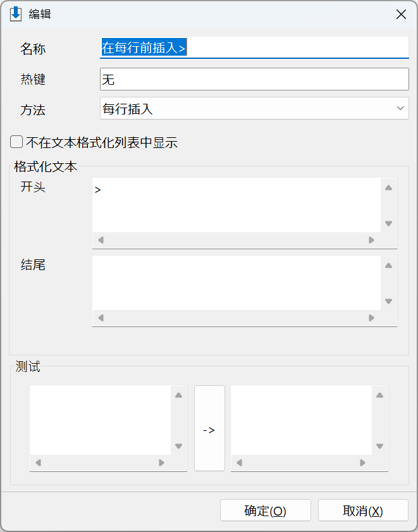Image resolution: width=418 pixels, height=532 pixels.
Task: Click inside the 结尾 text area
Action: point(237,283)
